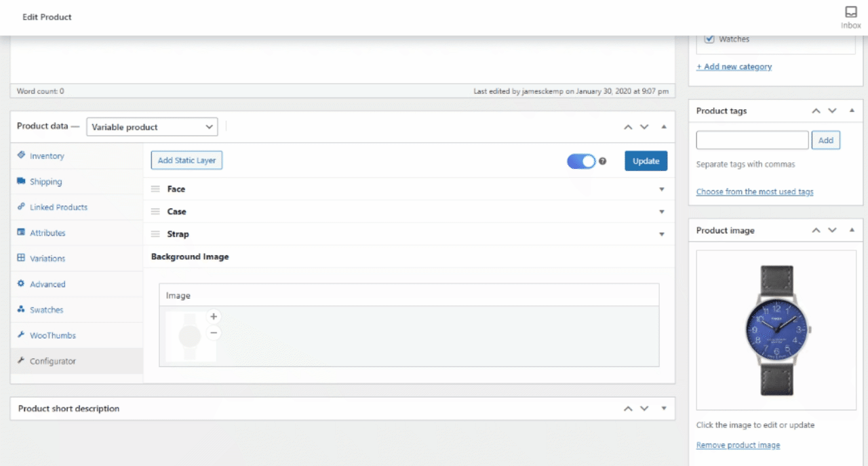Toggle the configurator enable switch

click(581, 161)
